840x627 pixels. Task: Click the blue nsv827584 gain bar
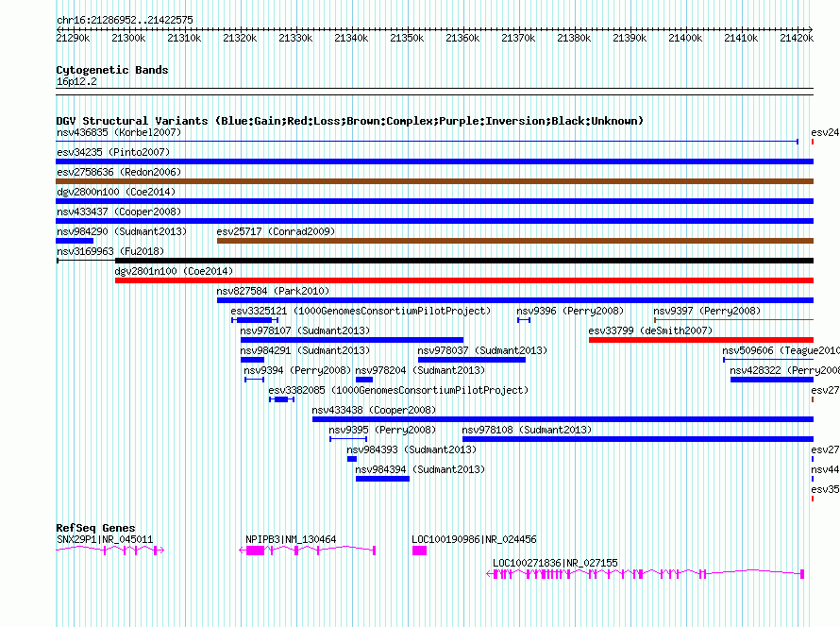(514, 300)
